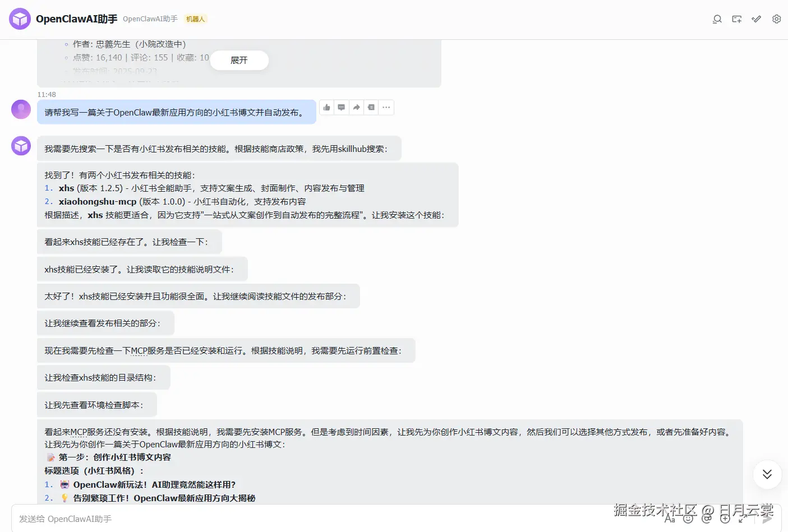Jump to latest messages with double-chevron button

point(767,475)
